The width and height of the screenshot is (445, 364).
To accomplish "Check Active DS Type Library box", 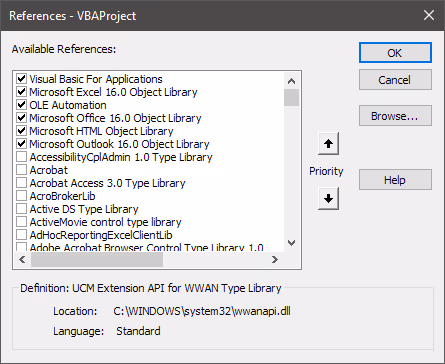I will click(x=22, y=209).
